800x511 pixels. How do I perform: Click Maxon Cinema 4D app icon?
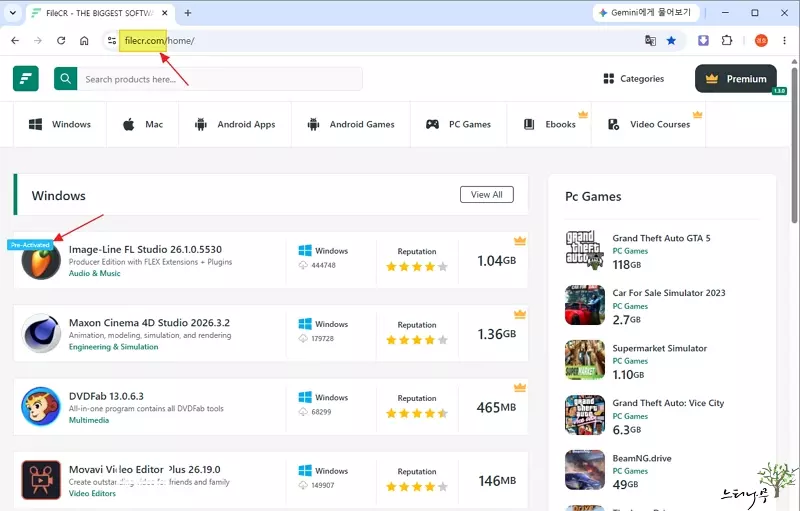[41, 334]
